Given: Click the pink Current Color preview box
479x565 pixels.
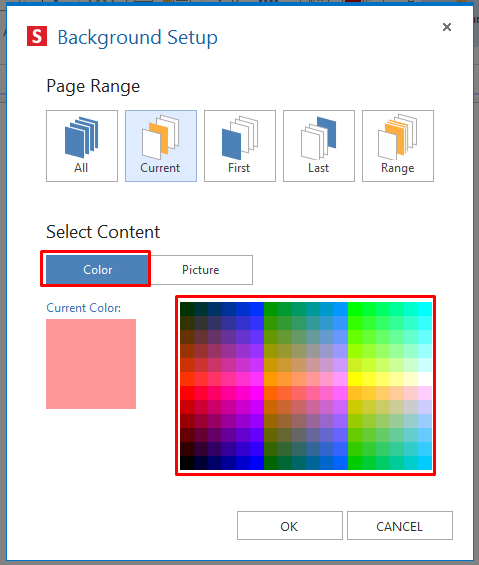Looking at the screenshot, I should (91, 364).
